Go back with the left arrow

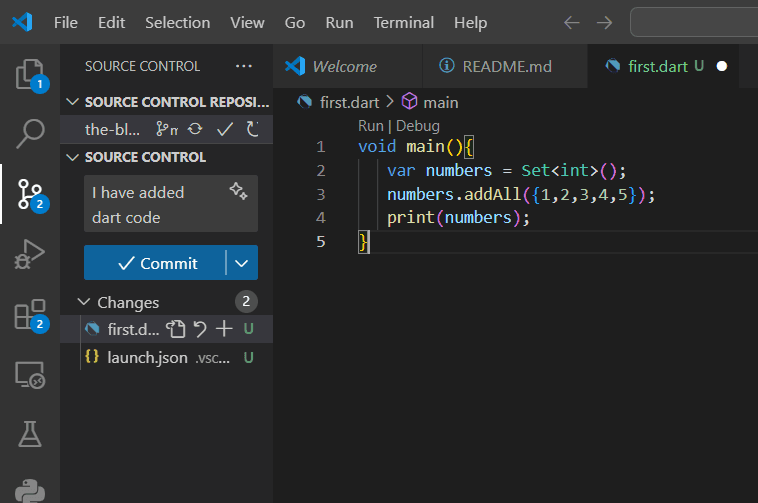[x=572, y=22]
